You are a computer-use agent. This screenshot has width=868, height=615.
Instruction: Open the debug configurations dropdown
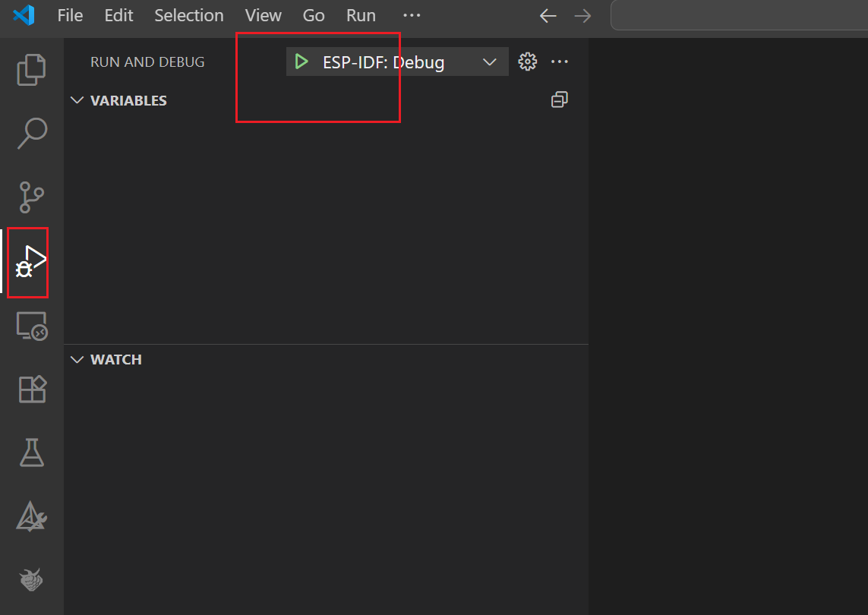[x=490, y=61]
